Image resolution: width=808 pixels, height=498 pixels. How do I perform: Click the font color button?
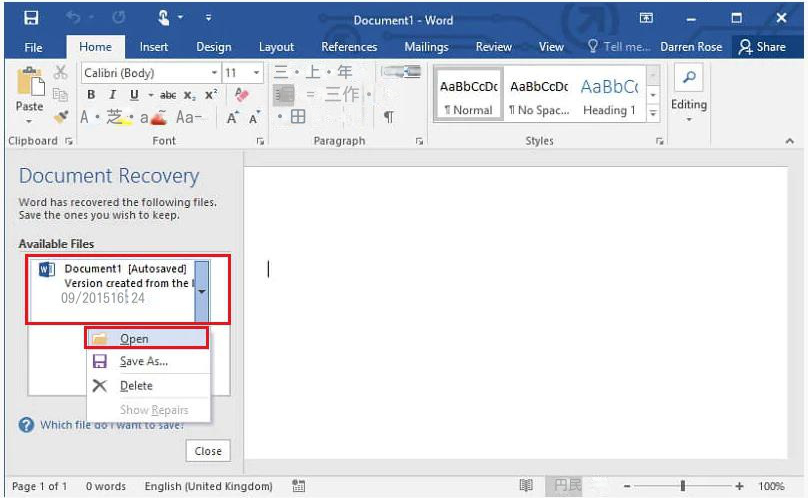153,118
